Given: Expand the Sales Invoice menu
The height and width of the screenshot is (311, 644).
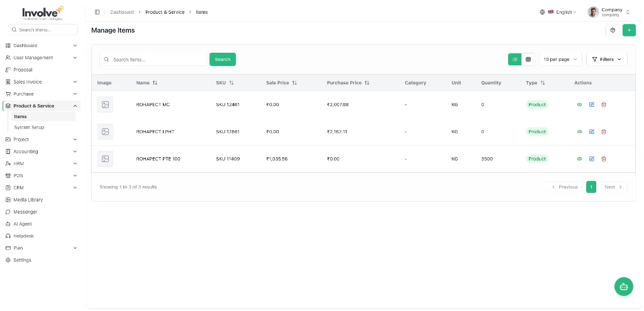Looking at the screenshot, I should tap(41, 82).
